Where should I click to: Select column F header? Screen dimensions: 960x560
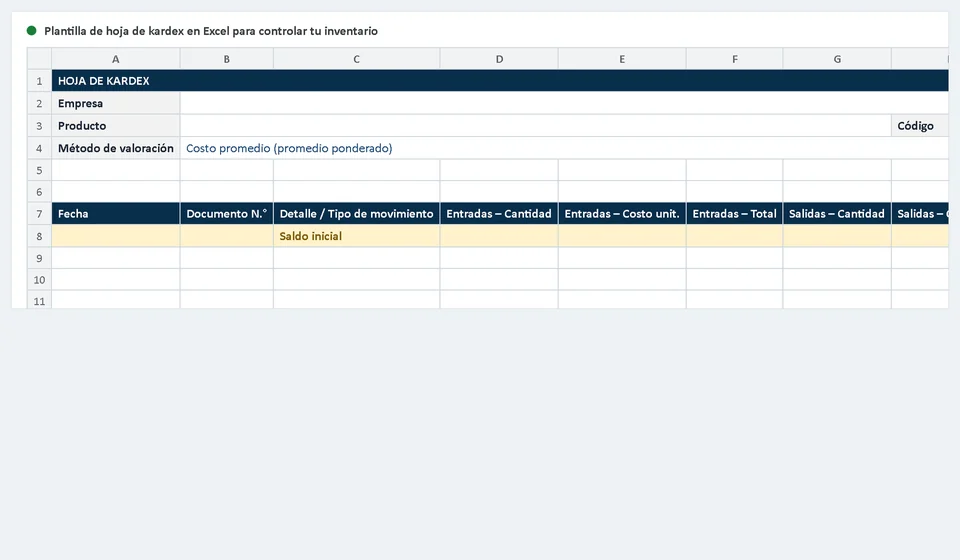pos(735,59)
